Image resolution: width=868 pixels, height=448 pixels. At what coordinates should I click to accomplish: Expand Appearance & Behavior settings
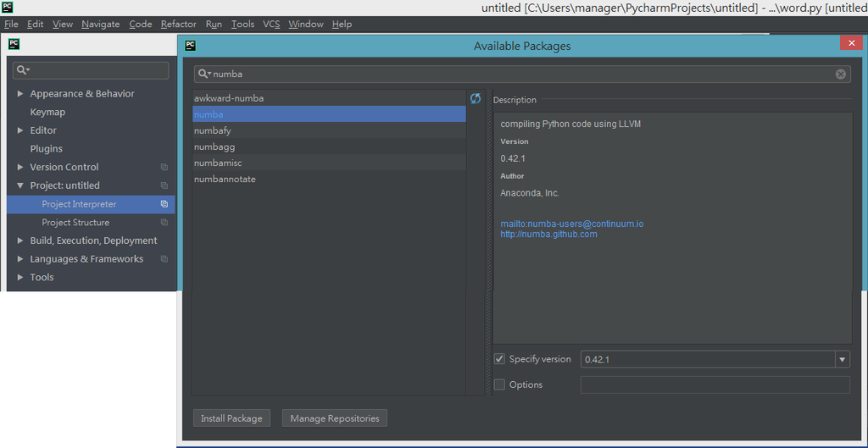pos(20,93)
